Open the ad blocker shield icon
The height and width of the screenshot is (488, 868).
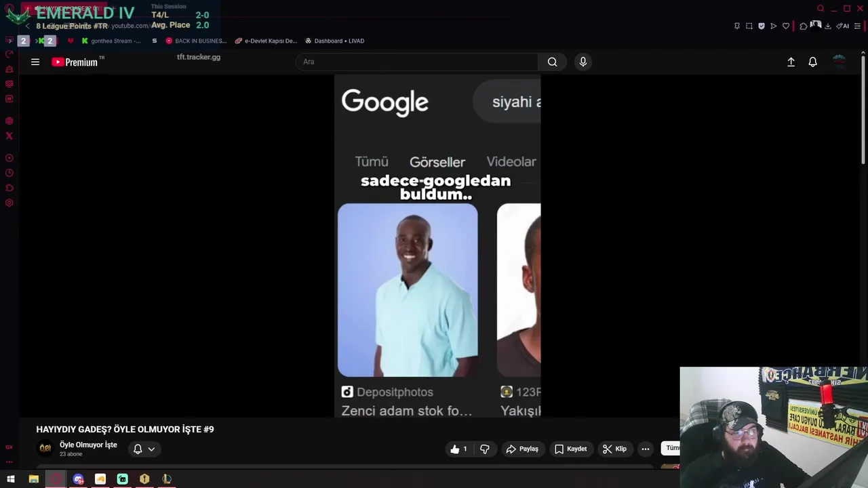762,26
